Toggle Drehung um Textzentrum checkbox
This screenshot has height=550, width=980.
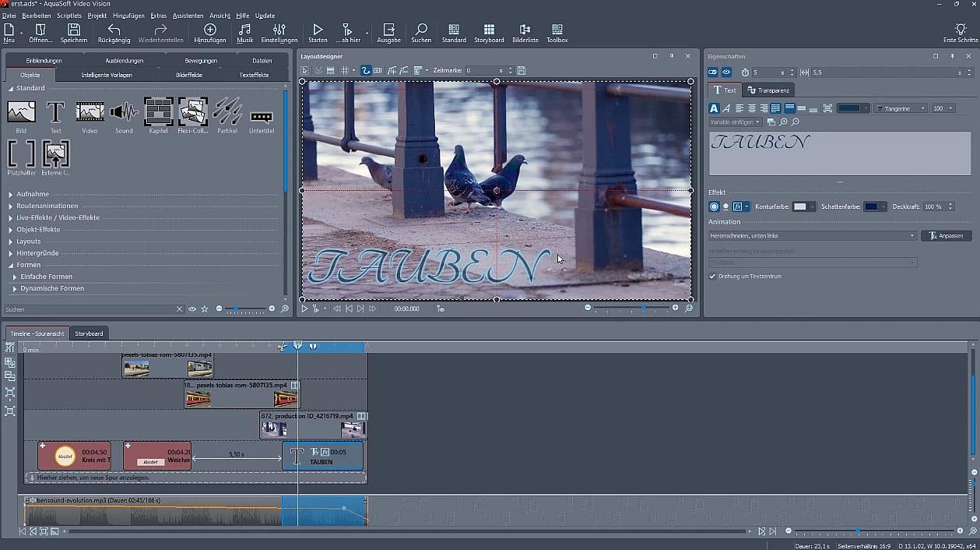(714, 276)
